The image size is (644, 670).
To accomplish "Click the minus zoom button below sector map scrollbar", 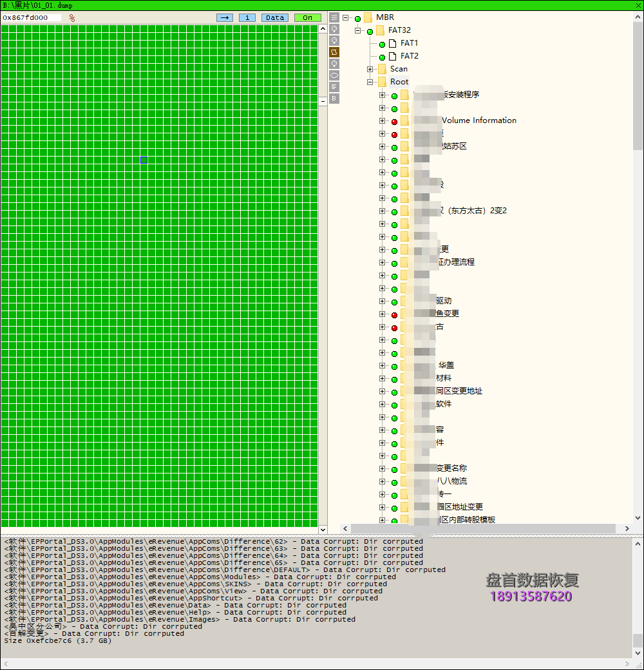I will coord(323,101).
